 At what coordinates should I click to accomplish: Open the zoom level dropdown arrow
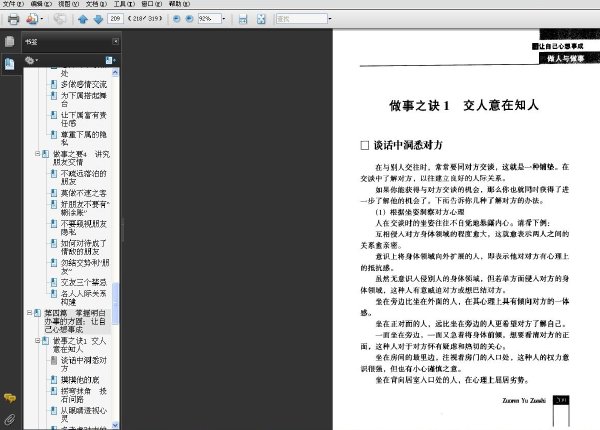point(224,18)
